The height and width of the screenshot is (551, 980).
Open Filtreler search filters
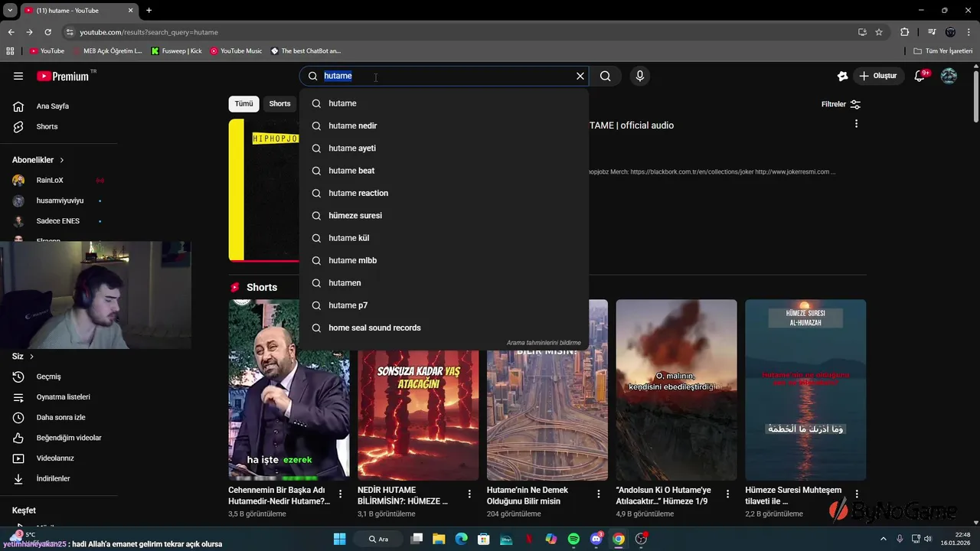[x=841, y=104]
